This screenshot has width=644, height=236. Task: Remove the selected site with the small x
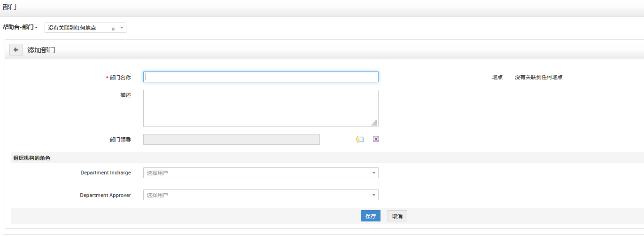coord(113,29)
